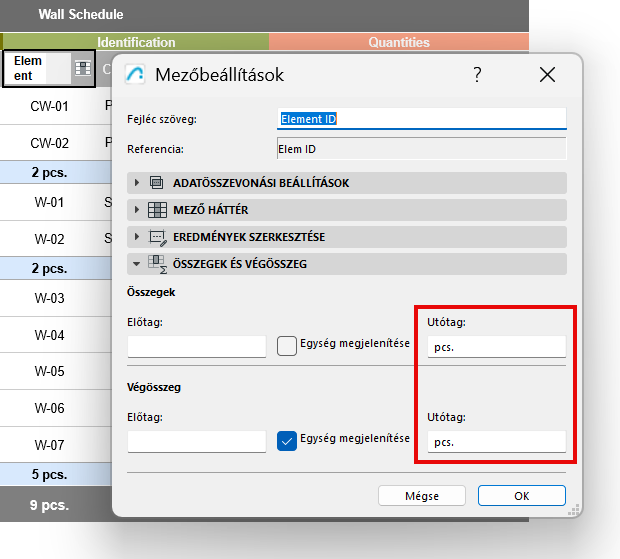620x559 pixels.
Task: Click the 5 pcs. subtotal row
Action: pos(56,474)
